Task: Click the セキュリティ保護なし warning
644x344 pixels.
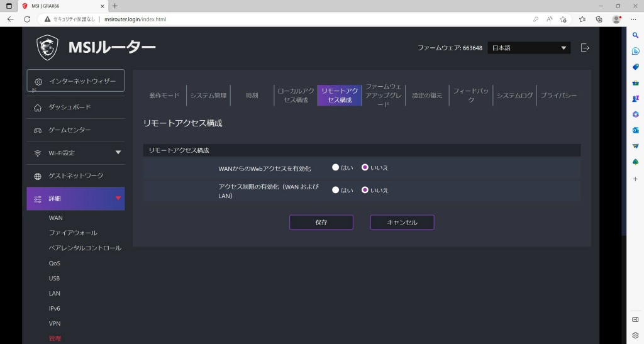Action: 70,19
